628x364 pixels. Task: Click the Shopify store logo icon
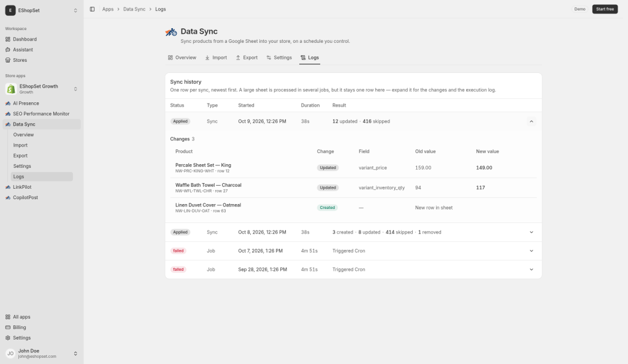pos(11,89)
